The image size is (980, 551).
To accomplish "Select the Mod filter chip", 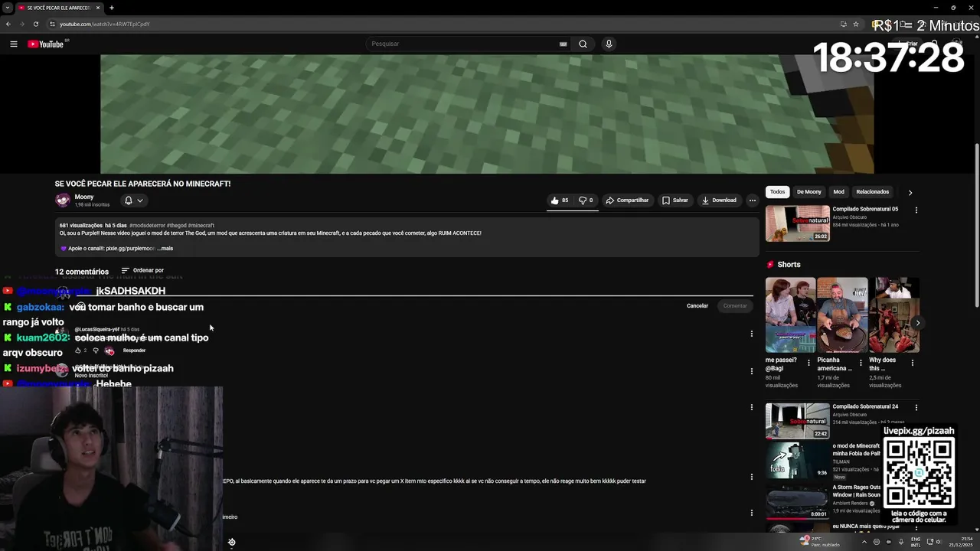I will 838,192.
